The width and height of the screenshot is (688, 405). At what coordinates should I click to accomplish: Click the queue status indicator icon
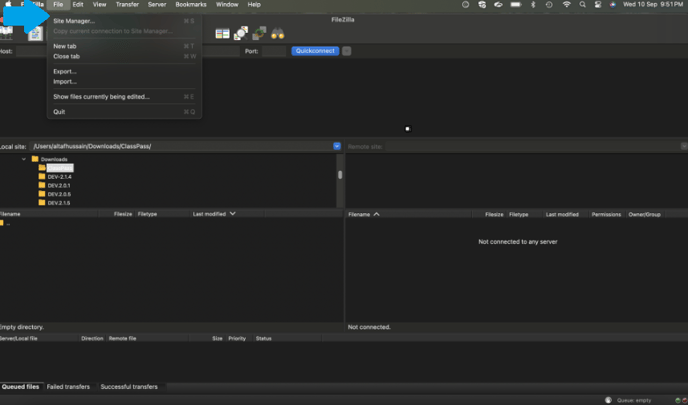click(x=608, y=400)
